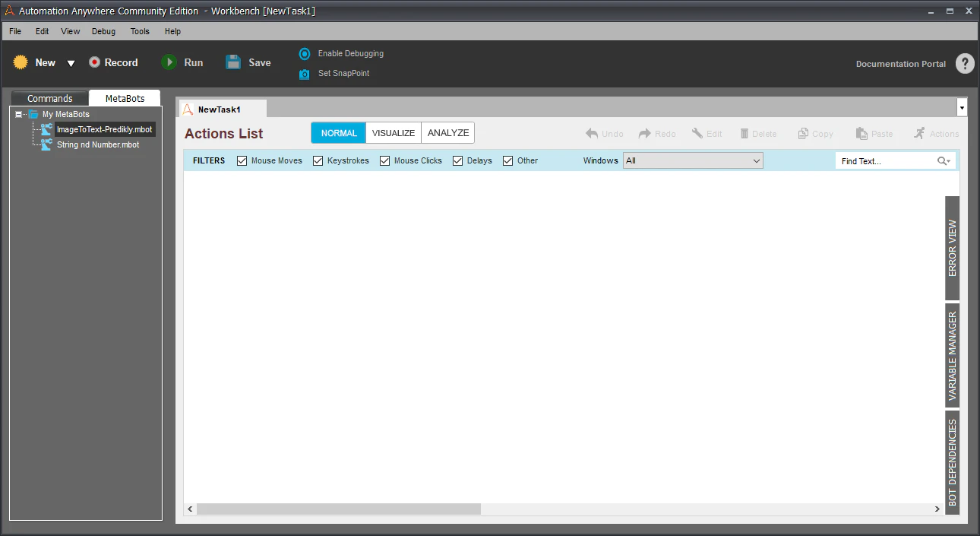980x536 pixels.
Task: Click the NewTask1 document tab
Action: pos(223,109)
